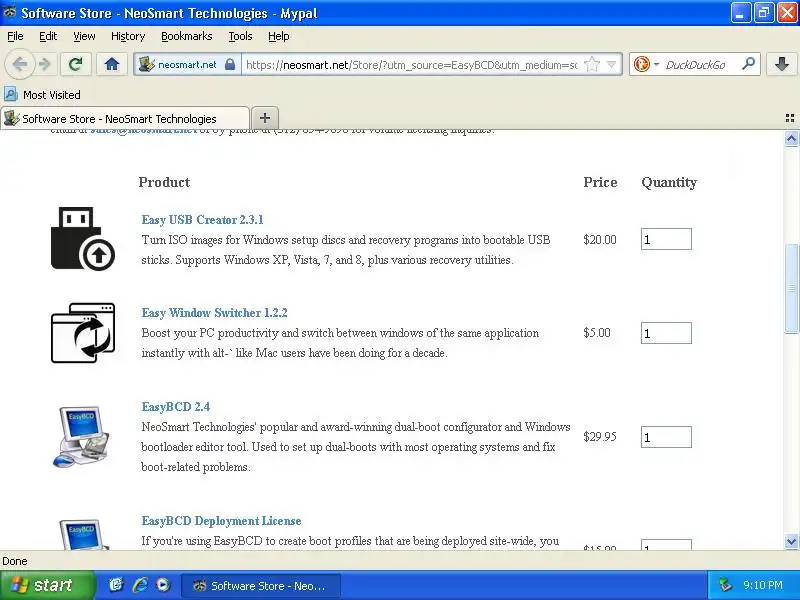
Task: Open the Easy Window Switcher 1.2.2 link
Action: pyautogui.click(x=214, y=313)
